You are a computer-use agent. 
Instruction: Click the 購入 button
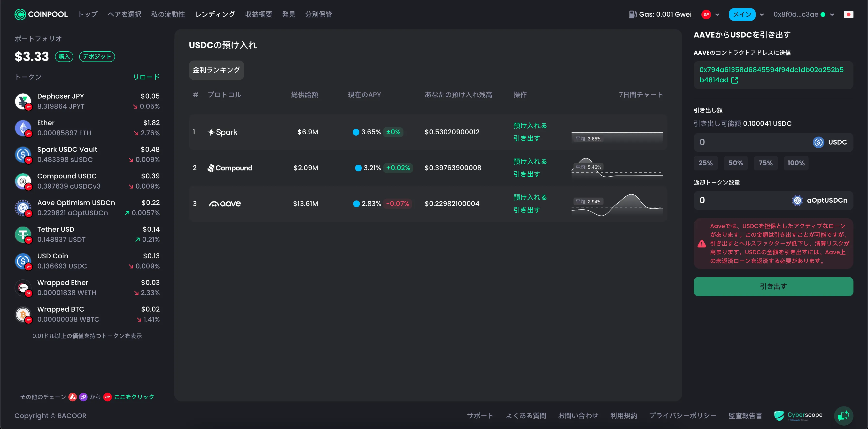(x=64, y=57)
